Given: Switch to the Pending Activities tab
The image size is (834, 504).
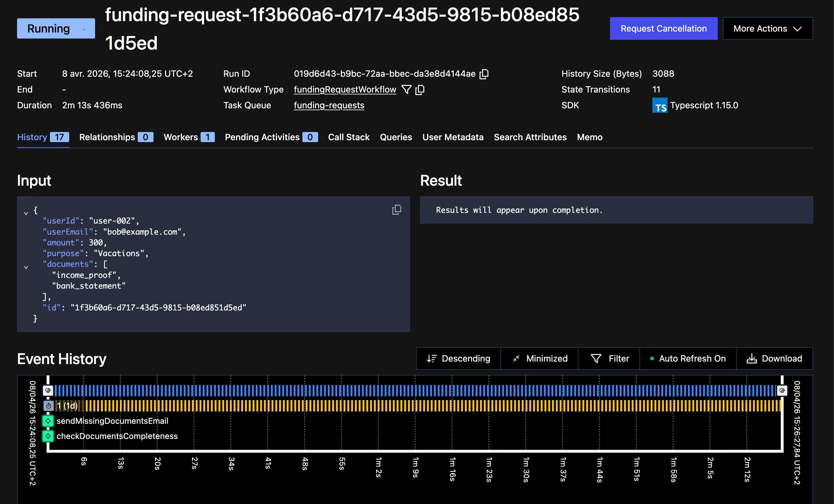Looking at the screenshot, I should pos(262,137).
